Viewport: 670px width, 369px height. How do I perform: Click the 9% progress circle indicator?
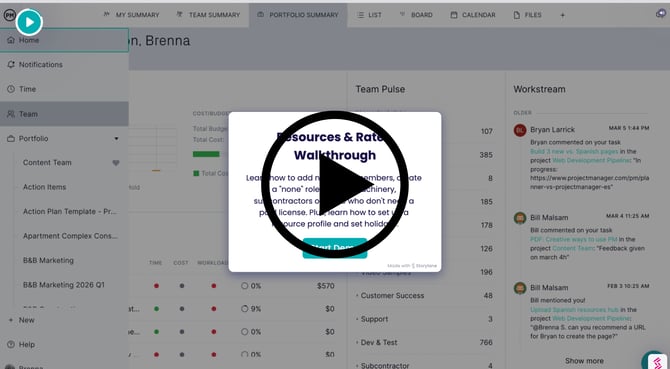[x=244, y=309]
